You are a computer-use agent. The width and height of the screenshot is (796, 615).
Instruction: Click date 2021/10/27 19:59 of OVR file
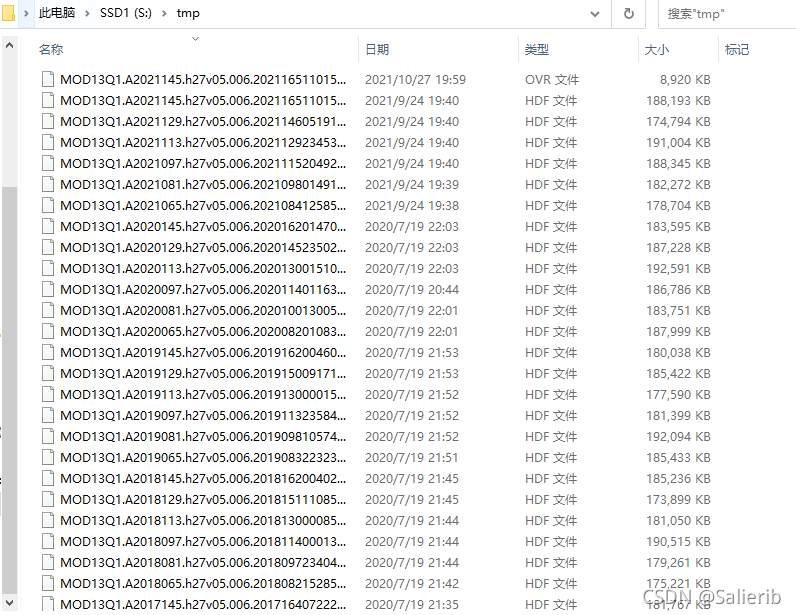(x=415, y=80)
